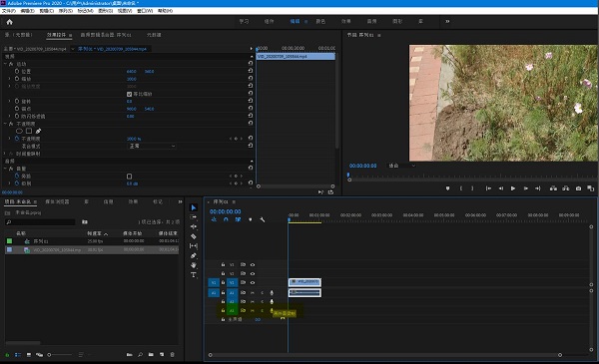The height and width of the screenshot is (364, 599).
Task: Use free draw bezier mask pen
Action: coord(38,131)
